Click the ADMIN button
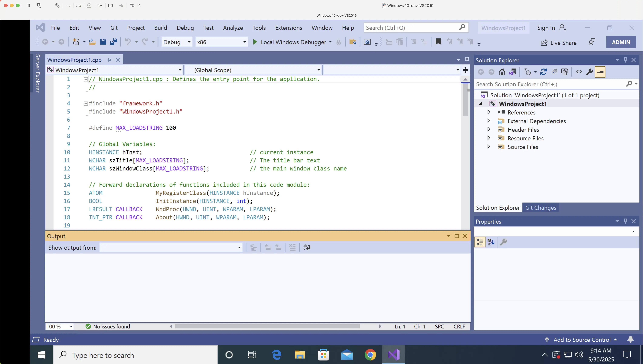Viewport: 643px width, 364px height. click(x=621, y=42)
